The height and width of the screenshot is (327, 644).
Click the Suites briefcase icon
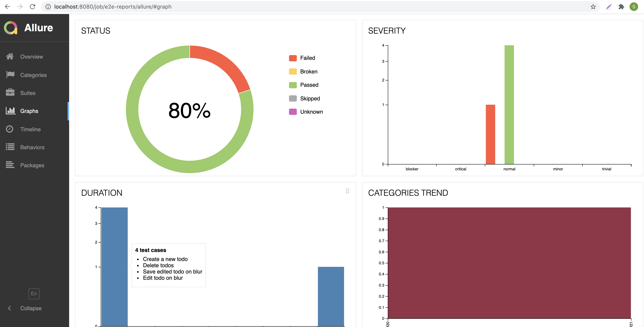(10, 93)
